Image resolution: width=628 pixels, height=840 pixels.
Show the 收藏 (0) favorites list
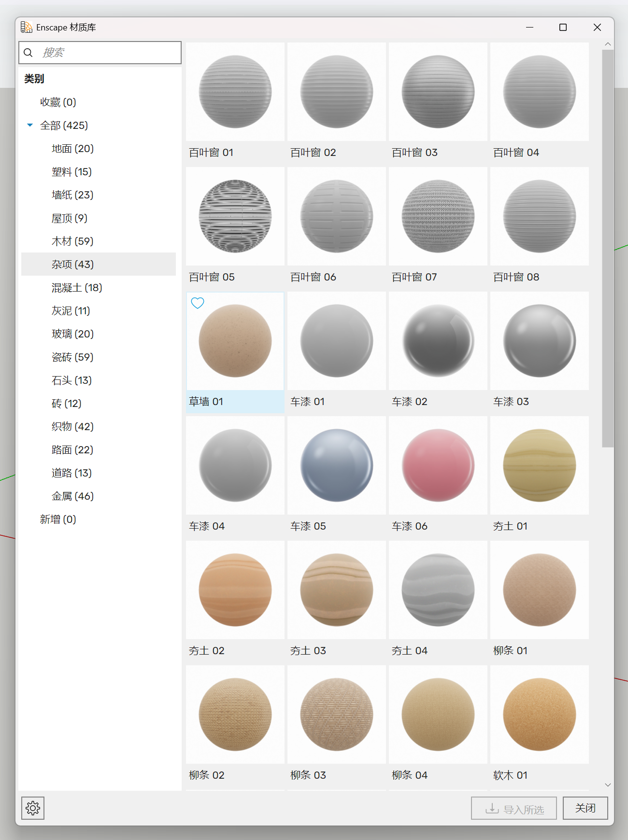tap(58, 102)
